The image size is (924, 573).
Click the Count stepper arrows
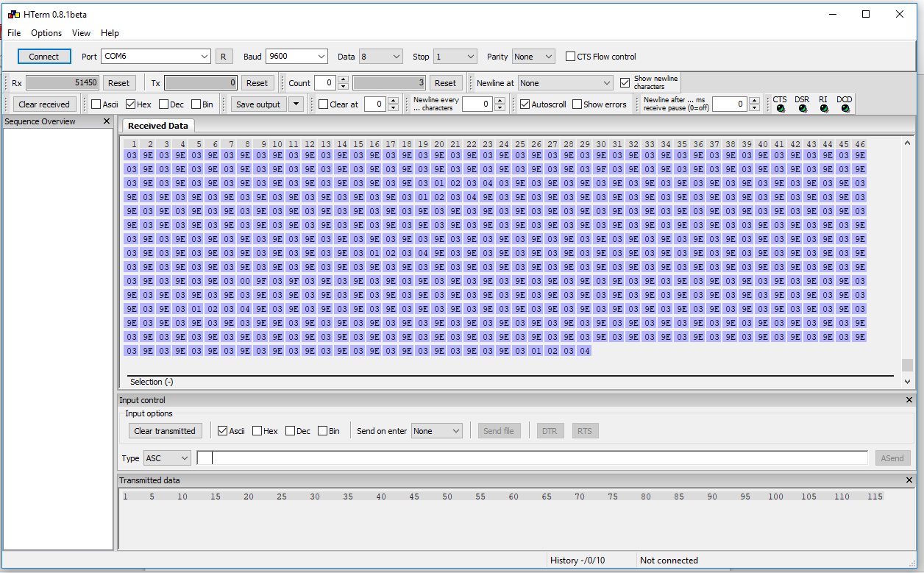click(343, 83)
